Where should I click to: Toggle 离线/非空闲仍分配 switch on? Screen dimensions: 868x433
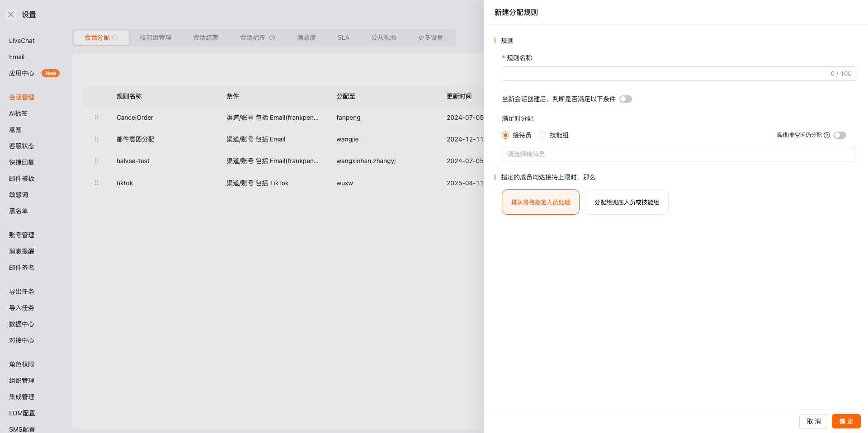pos(840,135)
